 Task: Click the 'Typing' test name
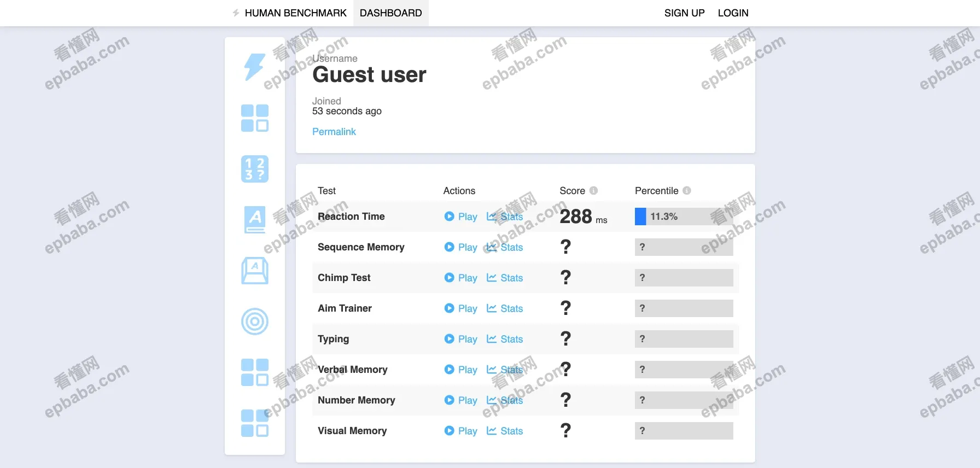(333, 339)
